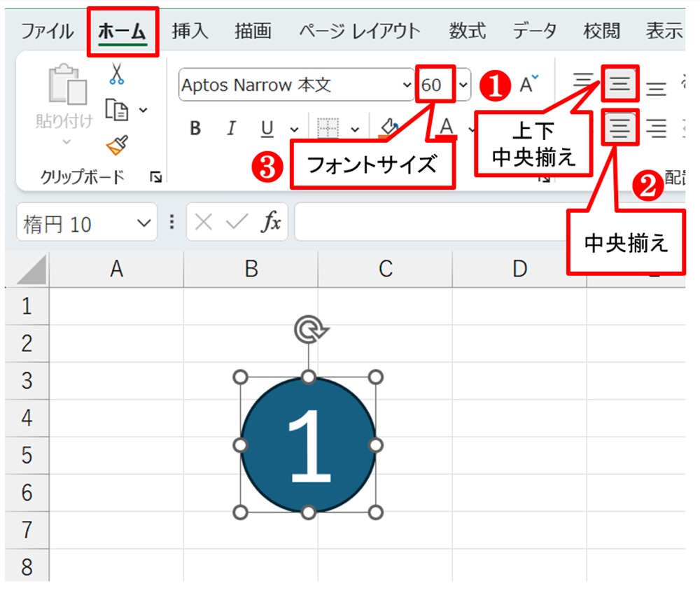Open the ページ レイアウト tab
The image size is (700, 593).
tap(360, 31)
